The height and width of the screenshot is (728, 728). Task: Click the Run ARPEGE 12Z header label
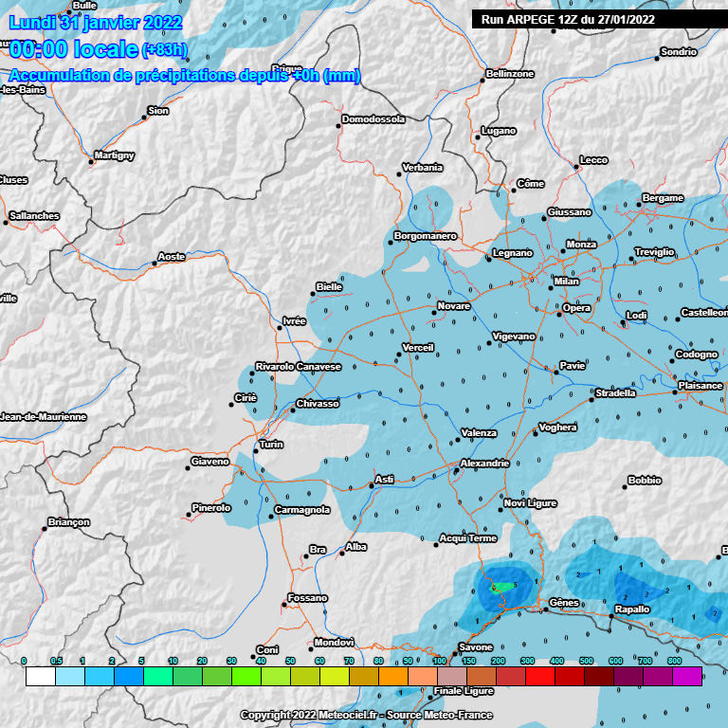[568, 18]
